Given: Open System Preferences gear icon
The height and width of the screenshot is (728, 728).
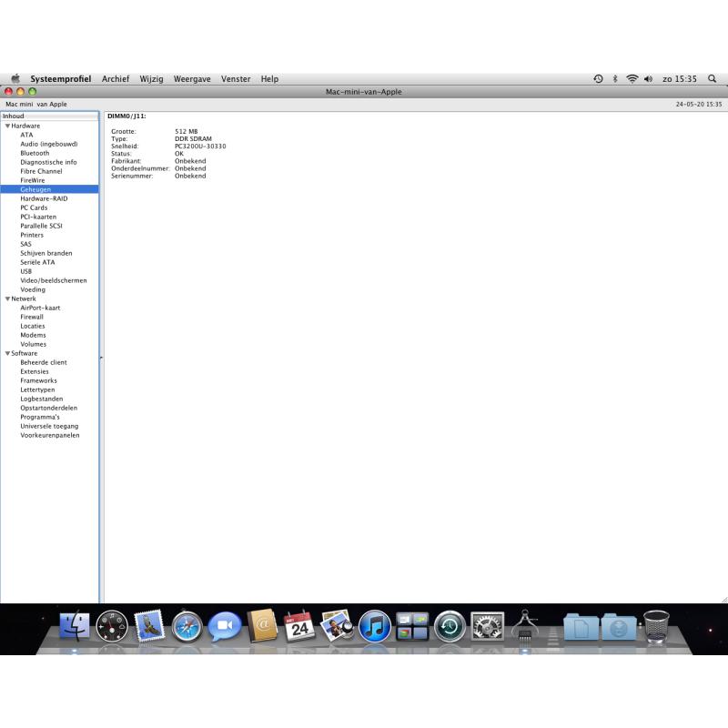Looking at the screenshot, I should [x=487, y=627].
